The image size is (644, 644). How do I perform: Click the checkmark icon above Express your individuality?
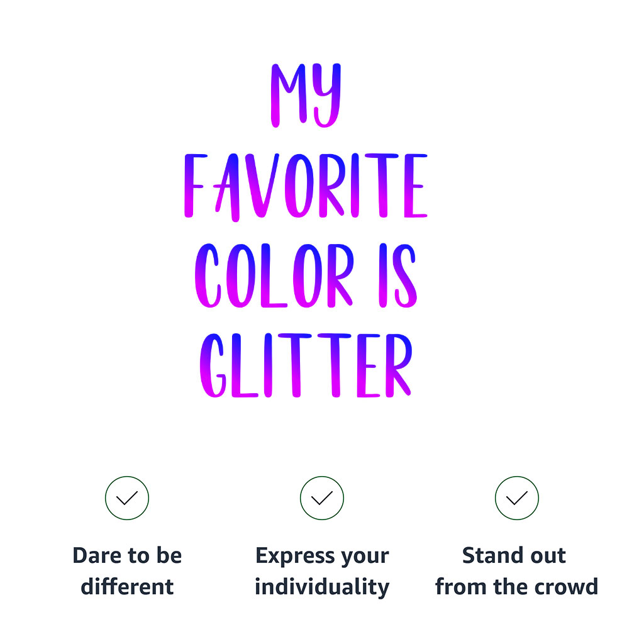322,498
